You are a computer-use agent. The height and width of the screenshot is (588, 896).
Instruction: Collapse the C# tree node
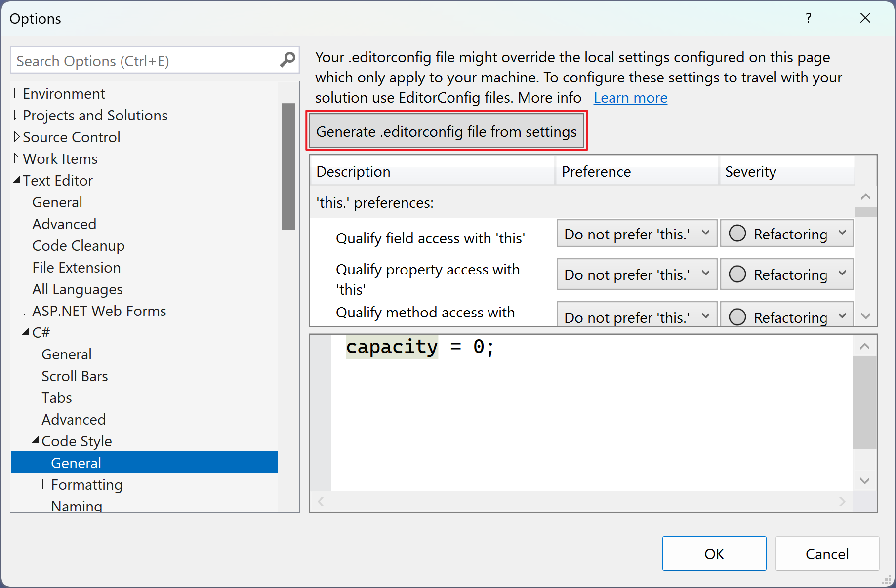tap(27, 331)
